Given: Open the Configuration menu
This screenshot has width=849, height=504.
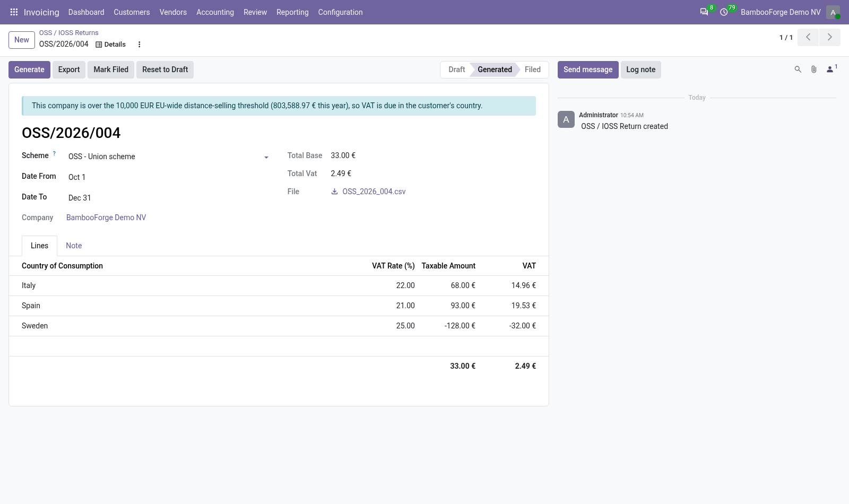Looking at the screenshot, I should pos(340,12).
